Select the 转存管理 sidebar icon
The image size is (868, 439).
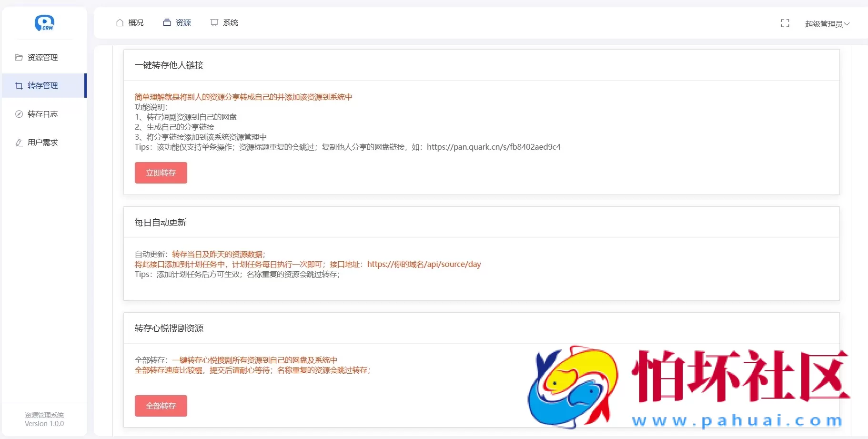pos(18,85)
